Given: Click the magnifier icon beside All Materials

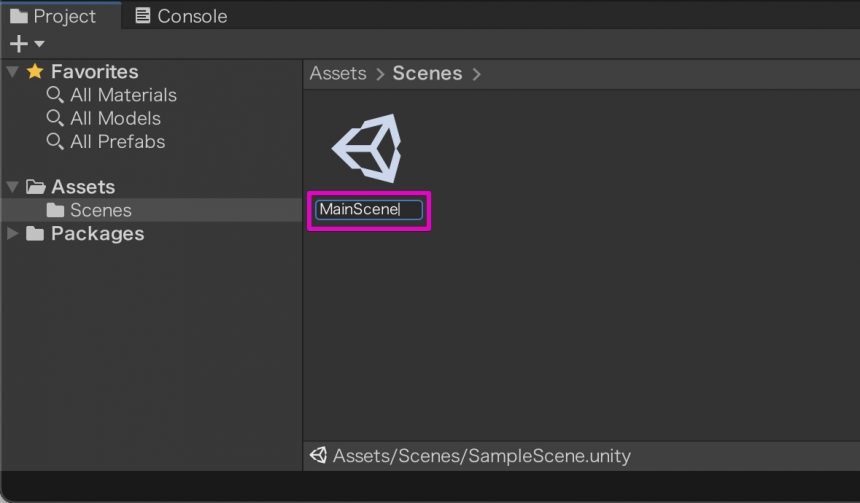Looking at the screenshot, I should 55,94.
